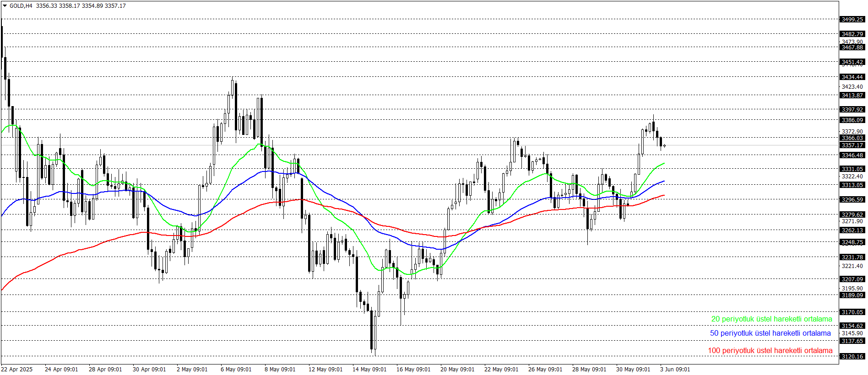868x375 pixels.
Task: Click the 3397.92 price level label
Action: point(852,109)
